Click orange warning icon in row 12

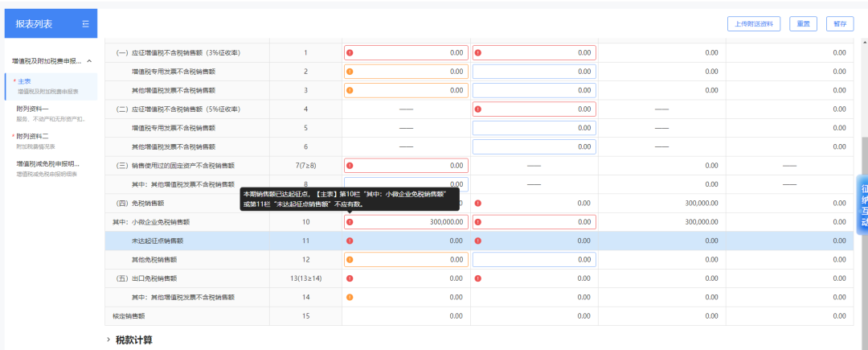click(x=350, y=260)
